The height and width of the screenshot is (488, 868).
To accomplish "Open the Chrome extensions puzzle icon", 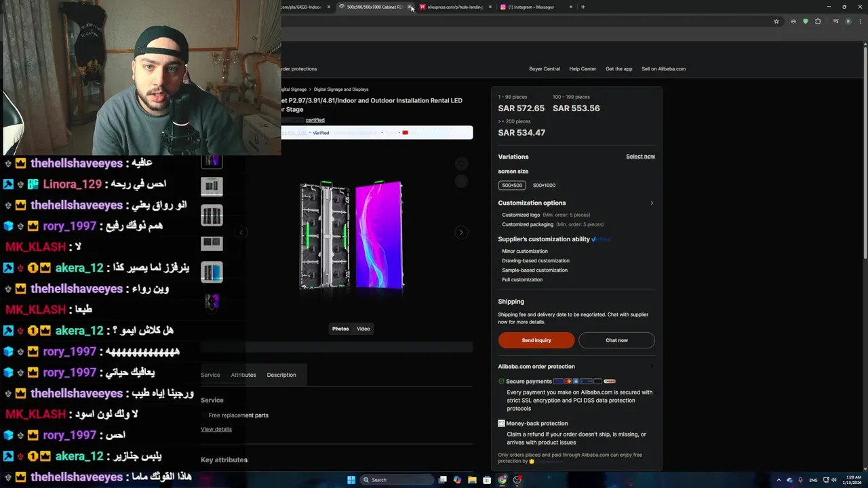I will click(818, 21).
